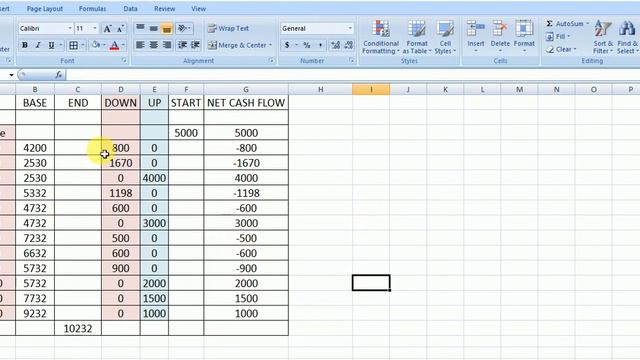
Task: Open the AutoSum dropdown arrow
Action: click(x=588, y=24)
